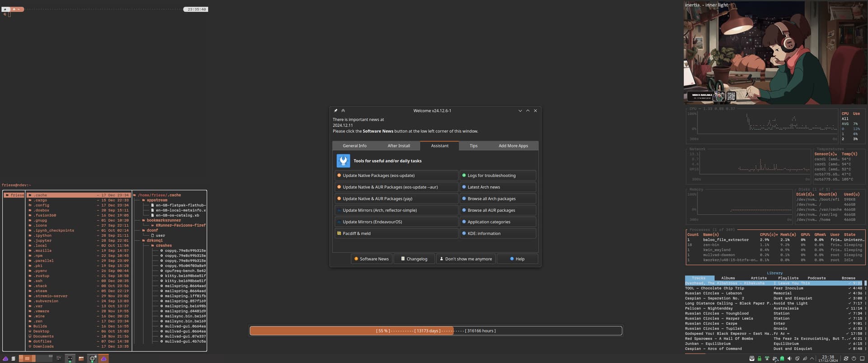Click the disc media player task in taskbar
Screen dimensions: 868x363
point(93,358)
